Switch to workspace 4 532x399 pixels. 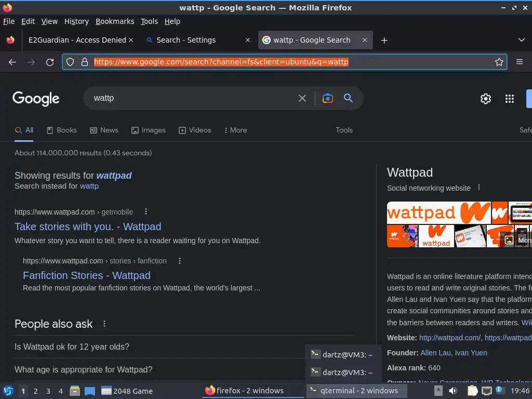pos(61,391)
